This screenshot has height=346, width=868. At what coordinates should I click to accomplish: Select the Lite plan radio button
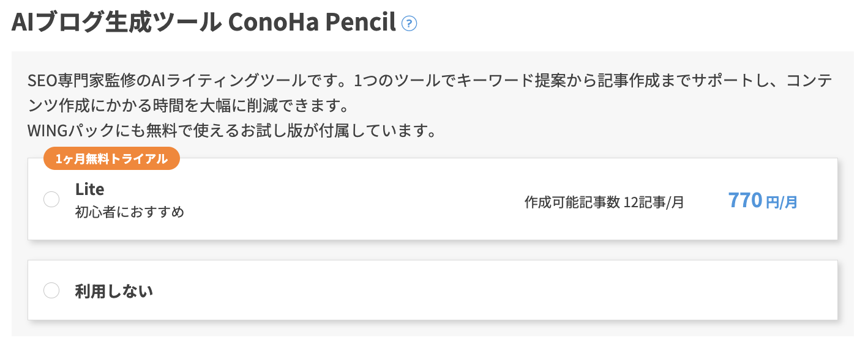(51, 199)
